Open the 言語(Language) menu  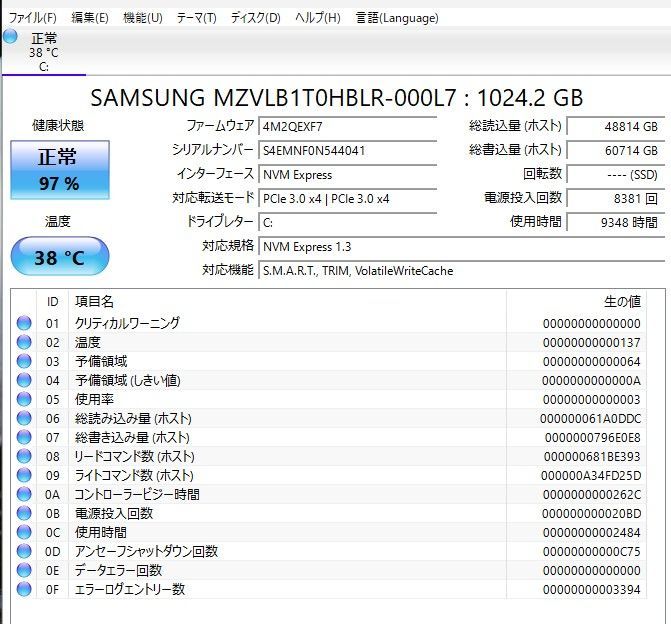point(397,18)
